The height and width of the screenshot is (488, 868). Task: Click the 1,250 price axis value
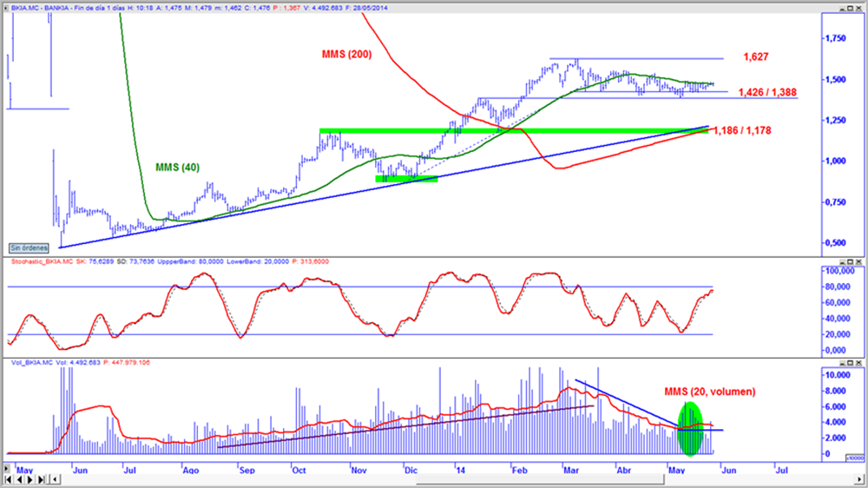click(835, 120)
